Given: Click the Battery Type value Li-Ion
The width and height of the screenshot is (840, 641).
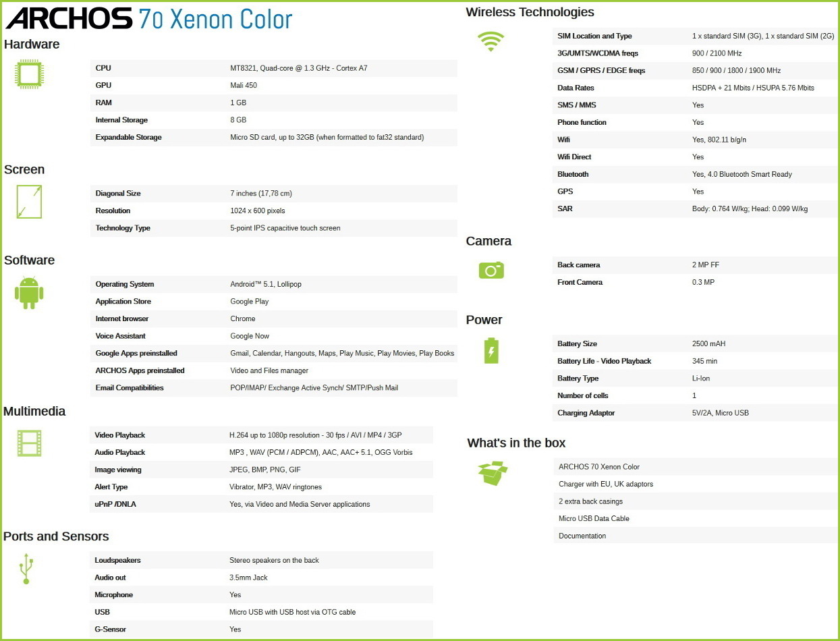Looking at the screenshot, I should pyautogui.click(x=701, y=379).
